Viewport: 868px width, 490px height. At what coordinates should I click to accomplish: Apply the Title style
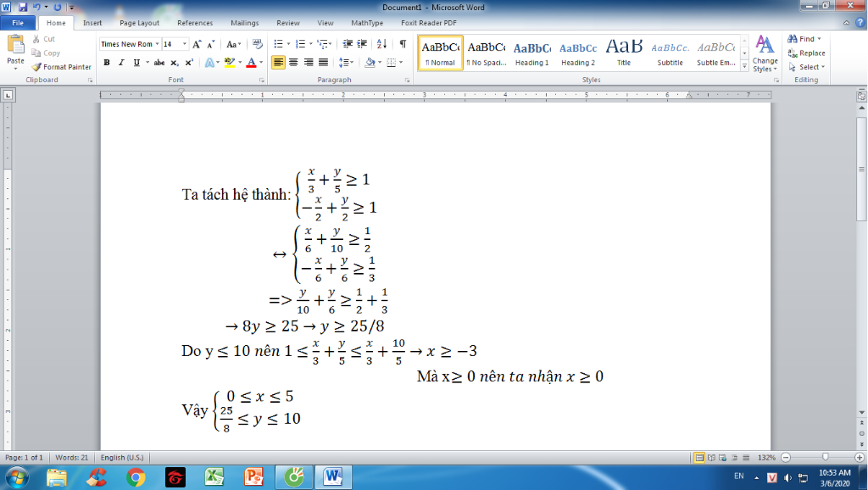coord(624,53)
